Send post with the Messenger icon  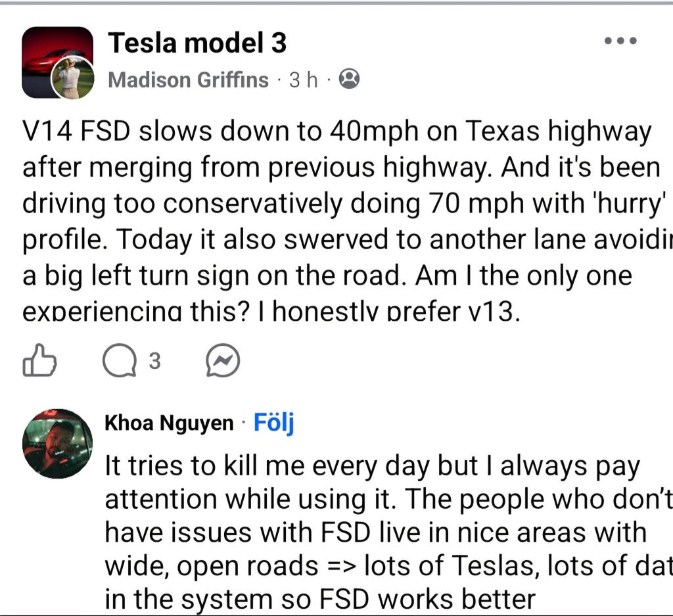point(222,360)
